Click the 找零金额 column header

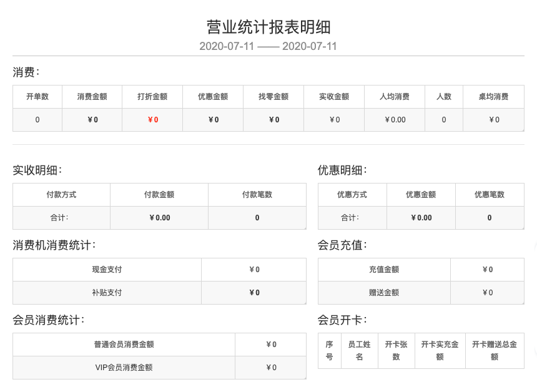(273, 97)
